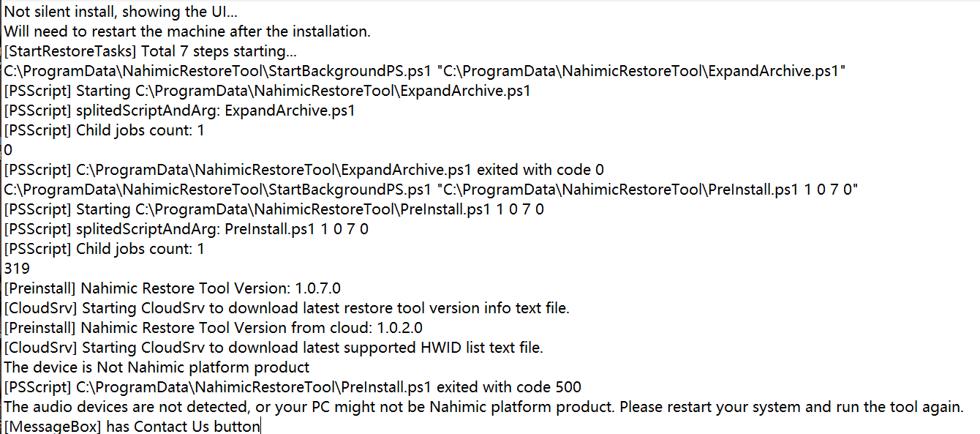
Task: Click the StartBackgroundPS.ps1 PreInstall.ps1 command line
Action: 430,190
